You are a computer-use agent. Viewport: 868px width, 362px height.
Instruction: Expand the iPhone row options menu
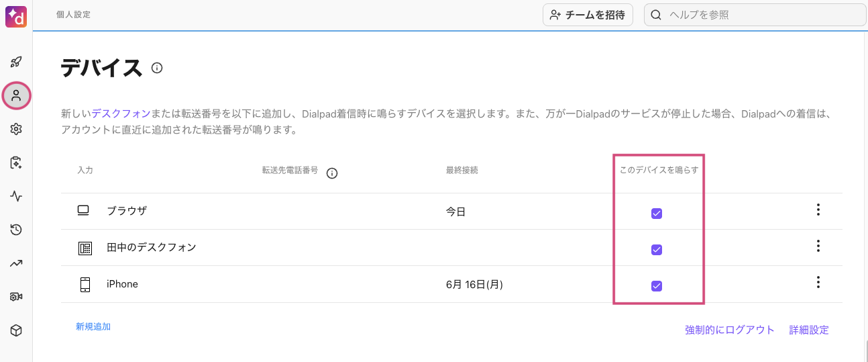(x=818, y=283)
